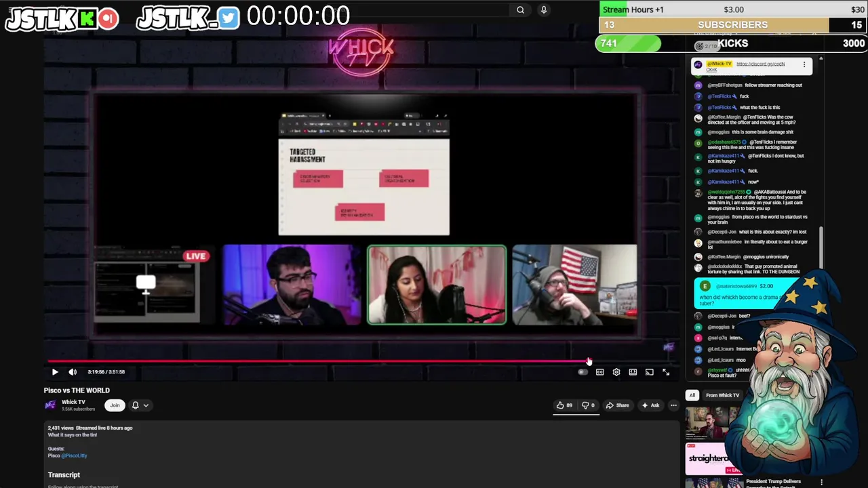Click the Share button
This screenshot has height=488, width=868.
pyautogui.click(x=618, y=405)
